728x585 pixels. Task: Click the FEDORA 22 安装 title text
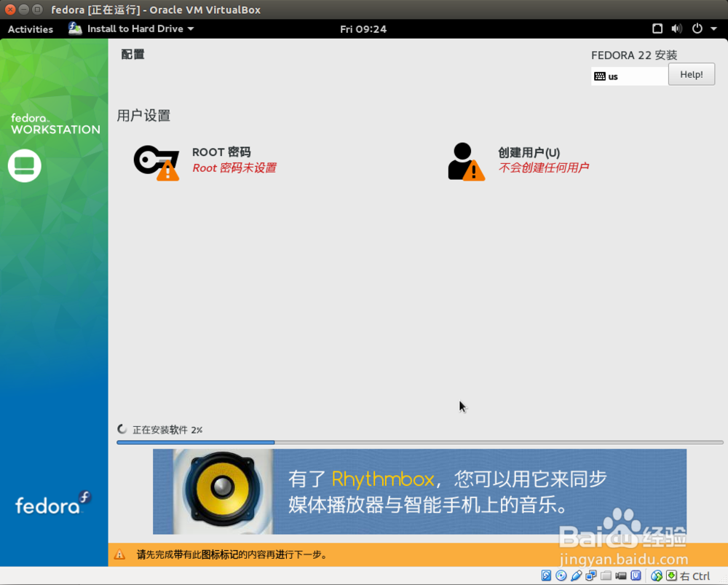coord(634,55)
